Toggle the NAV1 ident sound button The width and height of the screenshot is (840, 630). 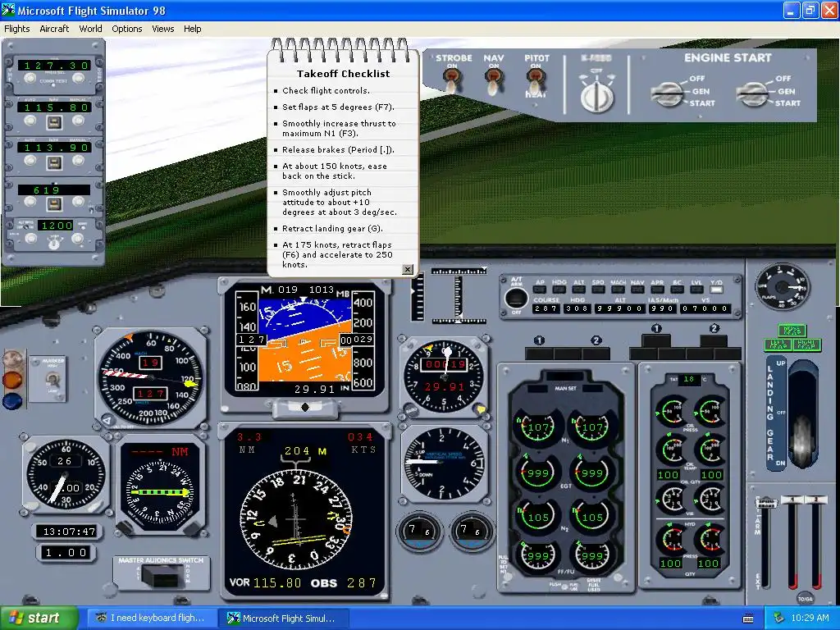[x=53, y=123]
